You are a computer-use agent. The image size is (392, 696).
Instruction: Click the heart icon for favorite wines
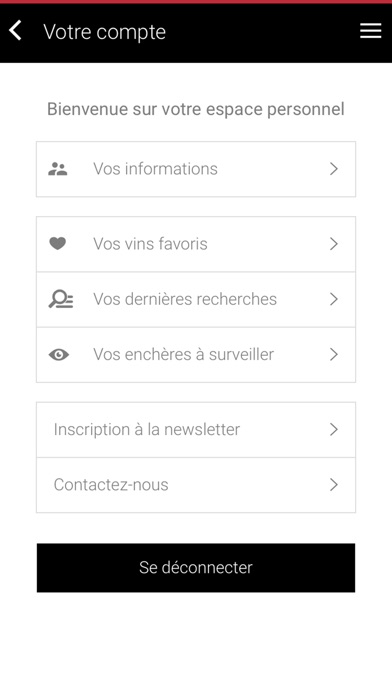click(57, 243)
